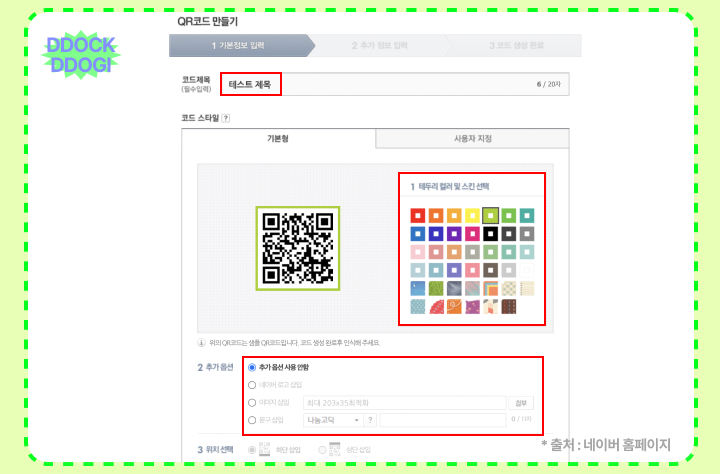
Task: Go to step 3 코드 생성 완료
Action: pos(516,45)
